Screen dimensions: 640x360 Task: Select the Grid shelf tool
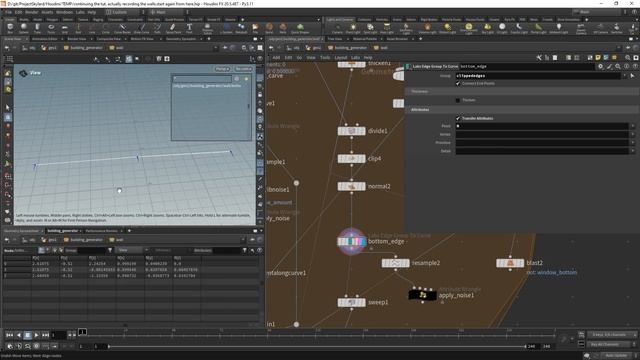coord(64,28)
